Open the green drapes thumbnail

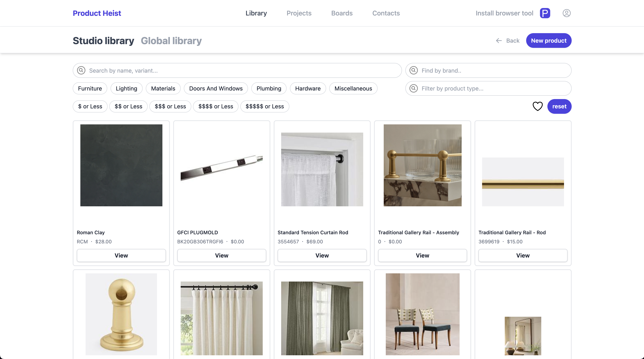pos(322,318)
